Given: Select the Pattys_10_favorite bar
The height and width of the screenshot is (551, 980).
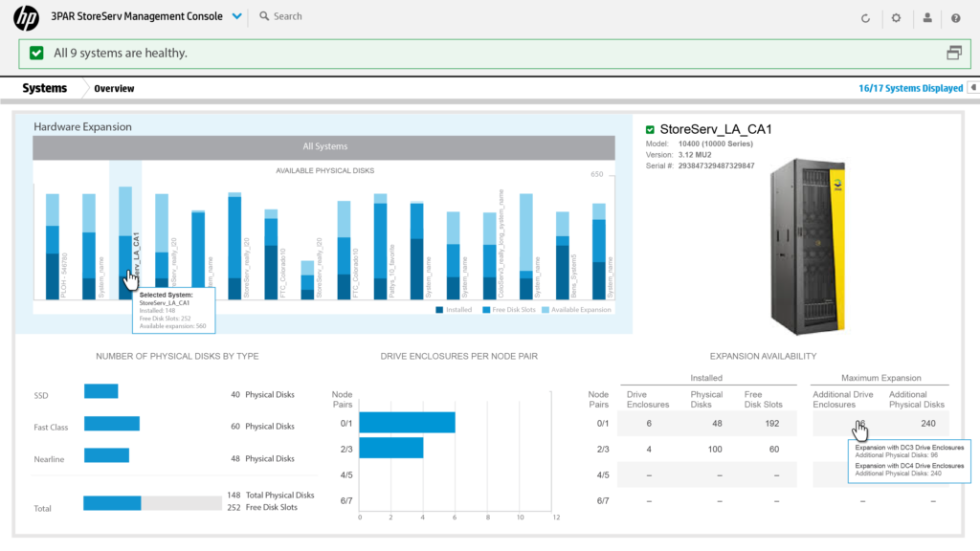Looking at the screenshot, I should (x=380, y=247).
